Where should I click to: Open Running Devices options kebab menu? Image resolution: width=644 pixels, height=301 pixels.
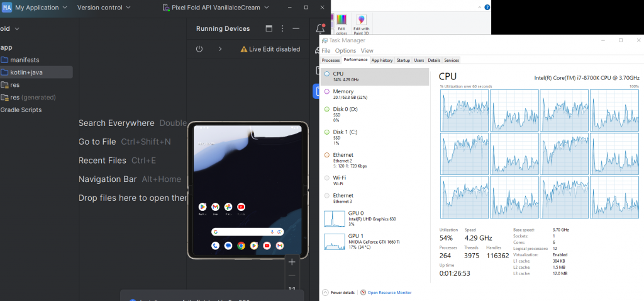282,29
